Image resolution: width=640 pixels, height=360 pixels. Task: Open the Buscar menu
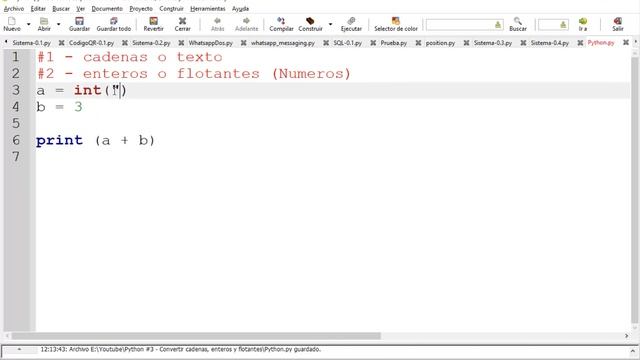click(61, 9)
